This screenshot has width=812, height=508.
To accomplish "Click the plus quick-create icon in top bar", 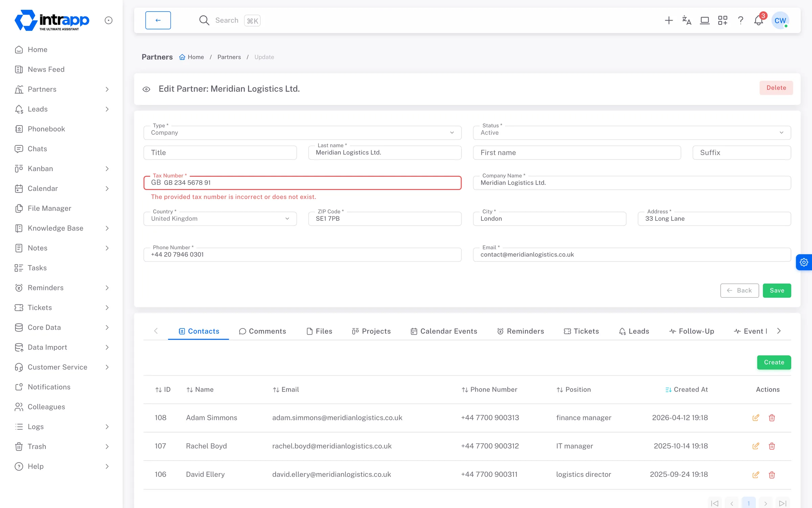I will coord(669,20).
